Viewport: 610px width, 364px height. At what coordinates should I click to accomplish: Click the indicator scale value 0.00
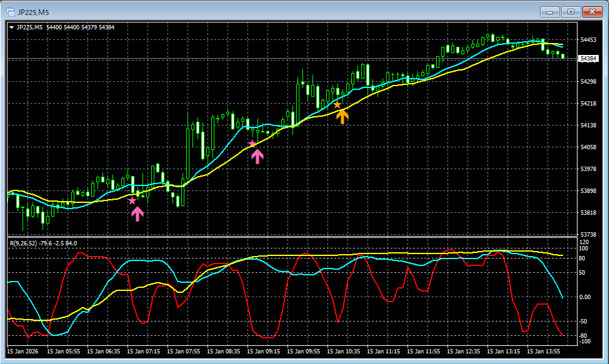pos(585,297)
